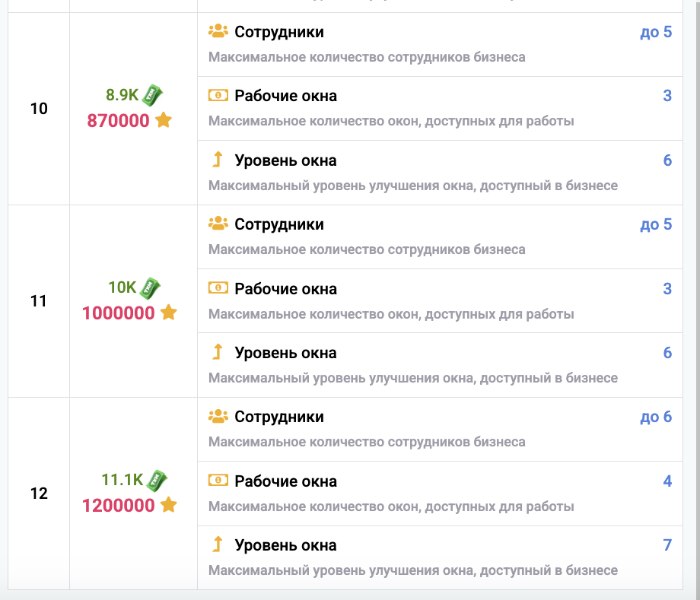Click the green money icon beside 11.1K
The height and width of the screenshot is (600, 700).
(156, 480)
